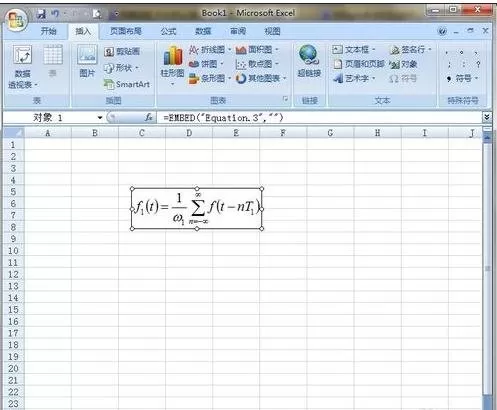Open the Name Box dropdown arrow
Viewport: 497px width, 410px height.
pos(100,117)
